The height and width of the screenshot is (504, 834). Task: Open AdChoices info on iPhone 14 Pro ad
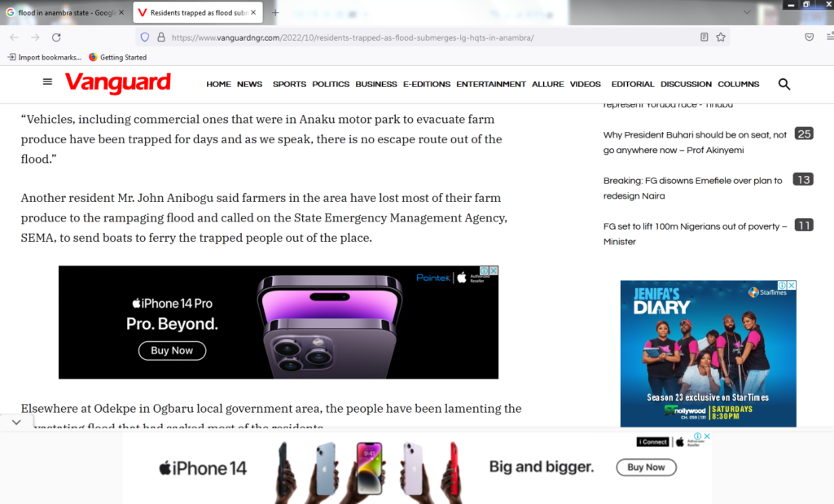tap(485, 270)
